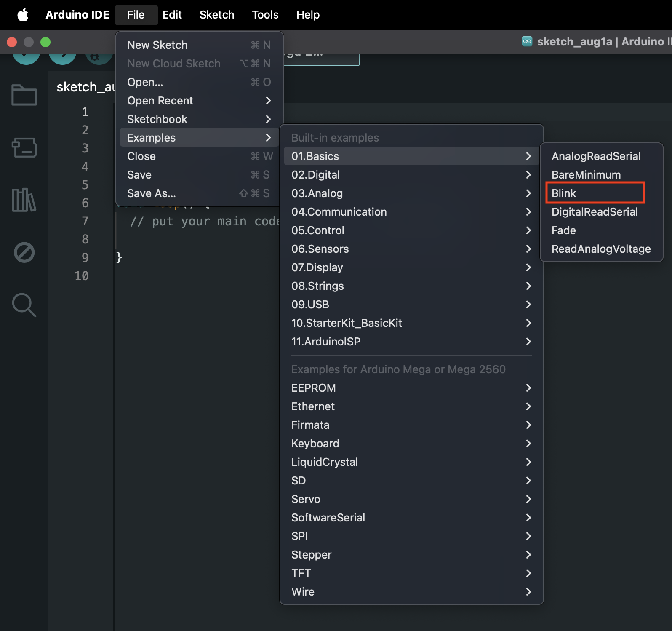Expand the Servo examples submenu

click(x=411, y=499)
